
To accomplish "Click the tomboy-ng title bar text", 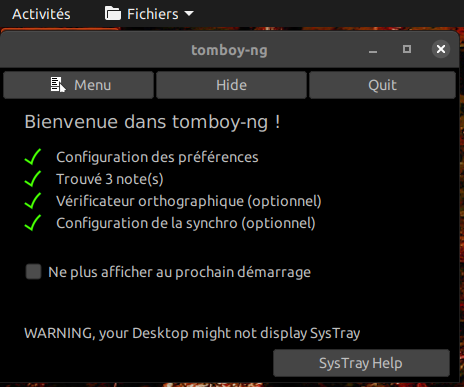I will (229, 51).
